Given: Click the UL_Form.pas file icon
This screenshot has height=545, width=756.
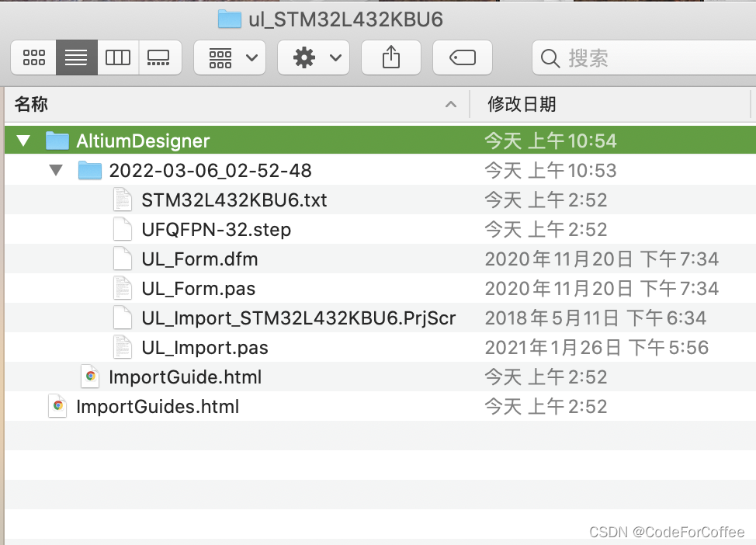Looking at the screenshot, I should (x=123, y=289).
